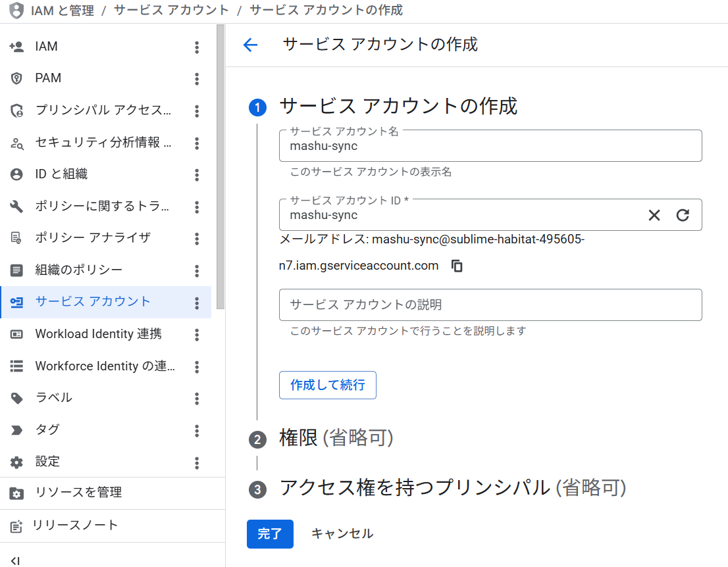Open the more options menu for プリンシパル アクセス

[x=197, y=111]
